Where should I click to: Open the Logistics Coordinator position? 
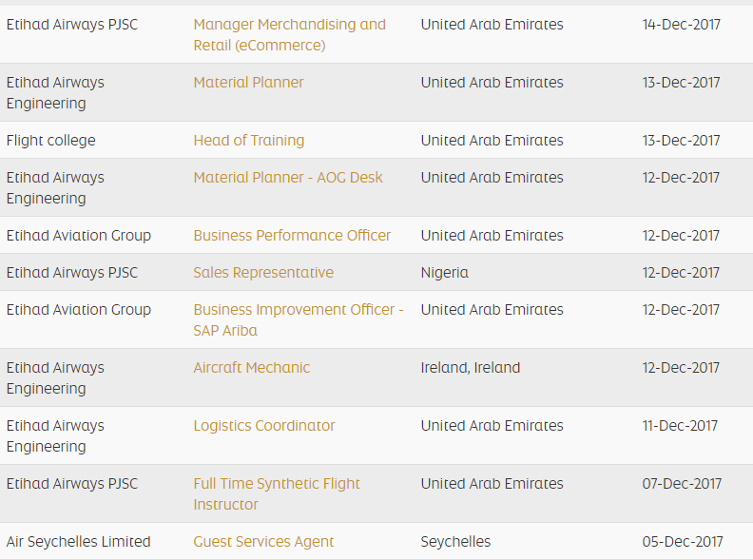(264, 426)
